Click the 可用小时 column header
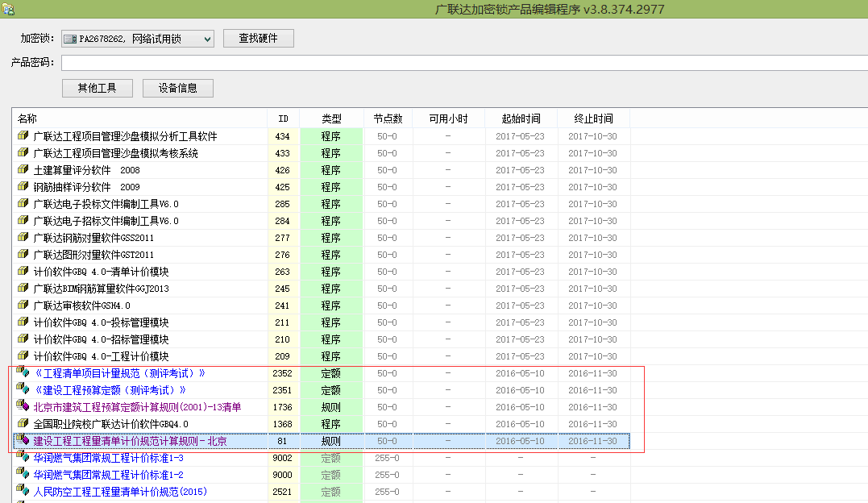 (x=448, y=118)
